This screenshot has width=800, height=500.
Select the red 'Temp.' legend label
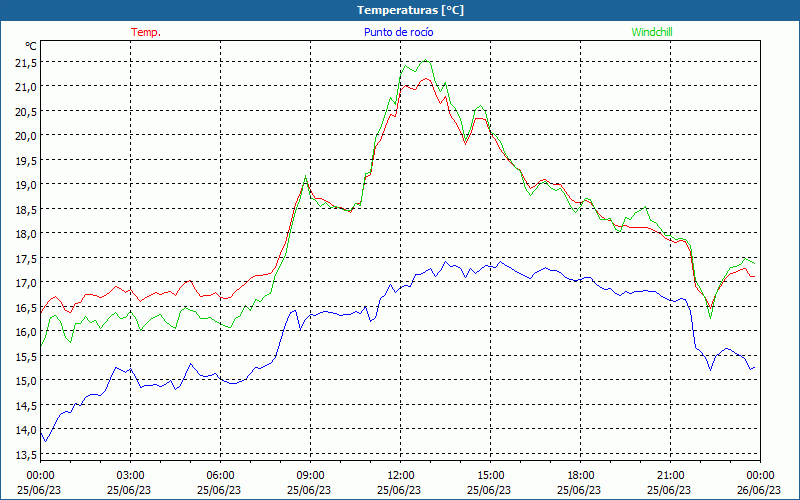pyautogui.click(x=146, y=32)
